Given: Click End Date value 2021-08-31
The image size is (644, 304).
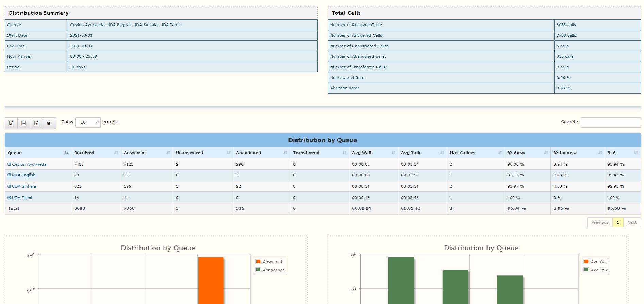Looking at the screenshot, I should pyautogui.click(x=81, y=46).
